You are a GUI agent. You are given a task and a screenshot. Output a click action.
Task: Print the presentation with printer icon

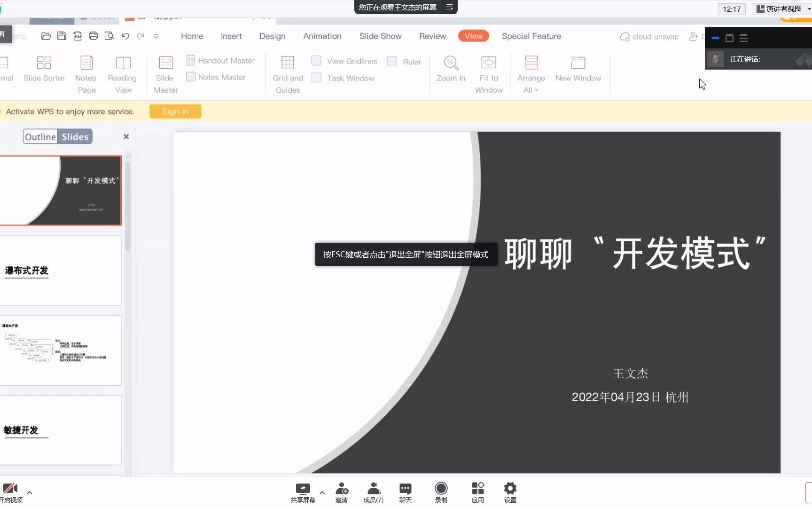pyautogui.click(x=94, y=36)
